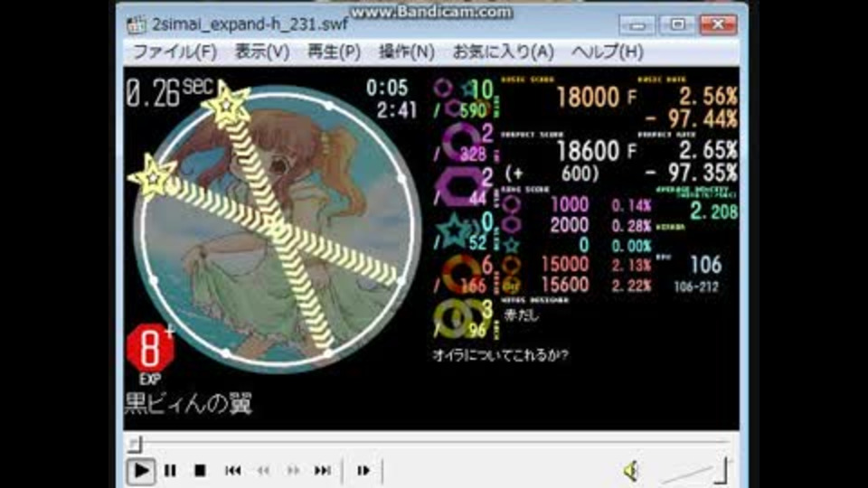Click the comment オイラについてこれるか!?
The height and width of the screenshot is (488, 868).
coord(500,354)
